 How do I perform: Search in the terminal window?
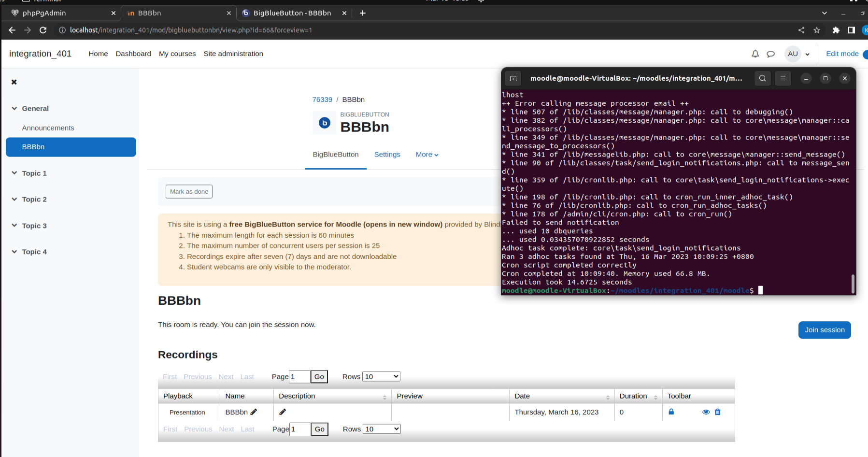point(762,78)
